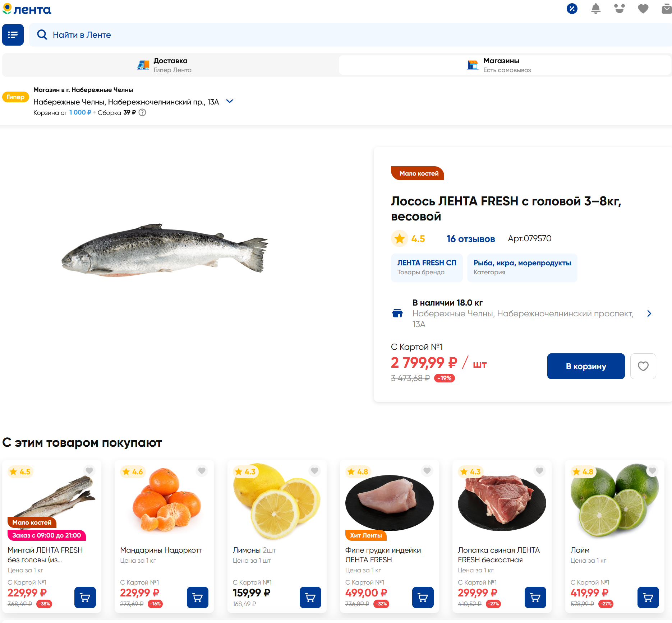Switch to the Доставка tab
This screenshot has height=623, width=672.
(x=171, y=65)
